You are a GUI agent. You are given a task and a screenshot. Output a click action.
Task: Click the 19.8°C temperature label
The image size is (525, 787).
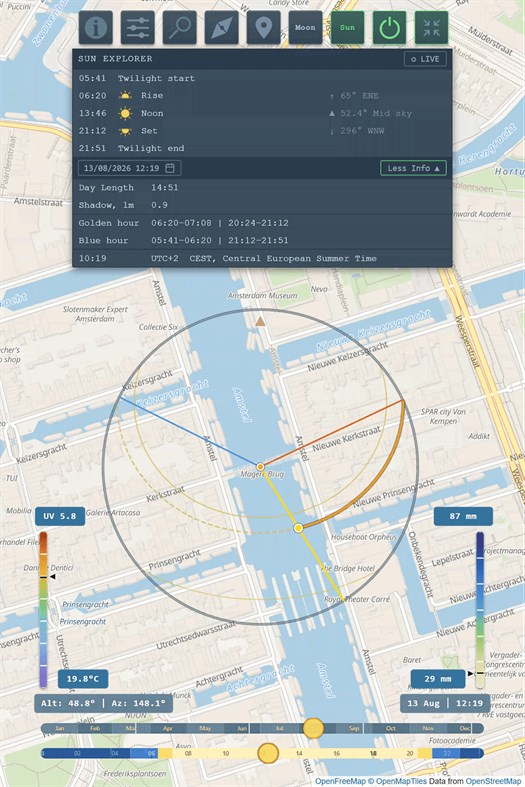point(83,679)
